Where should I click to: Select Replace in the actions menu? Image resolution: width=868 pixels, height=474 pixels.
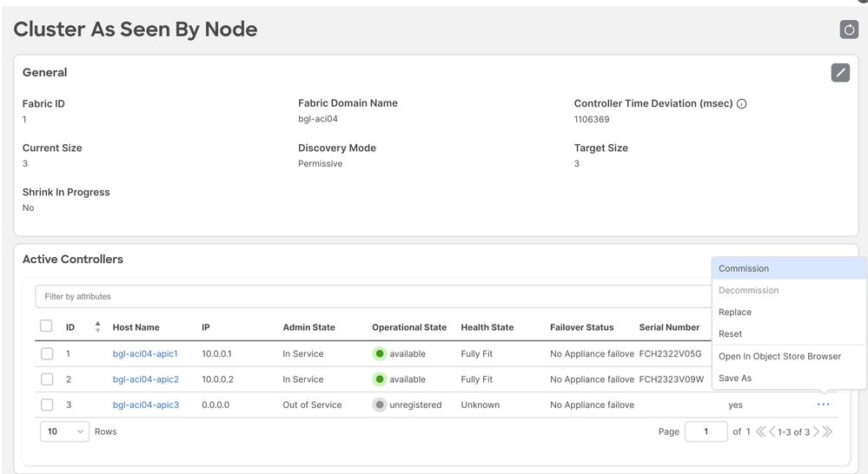(x=735, y=312)
